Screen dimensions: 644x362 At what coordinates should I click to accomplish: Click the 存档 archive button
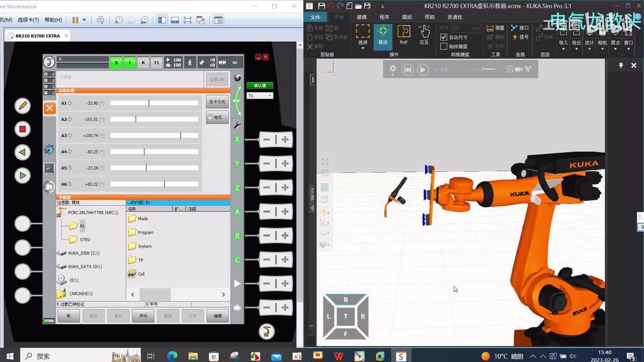coord(143,316)
